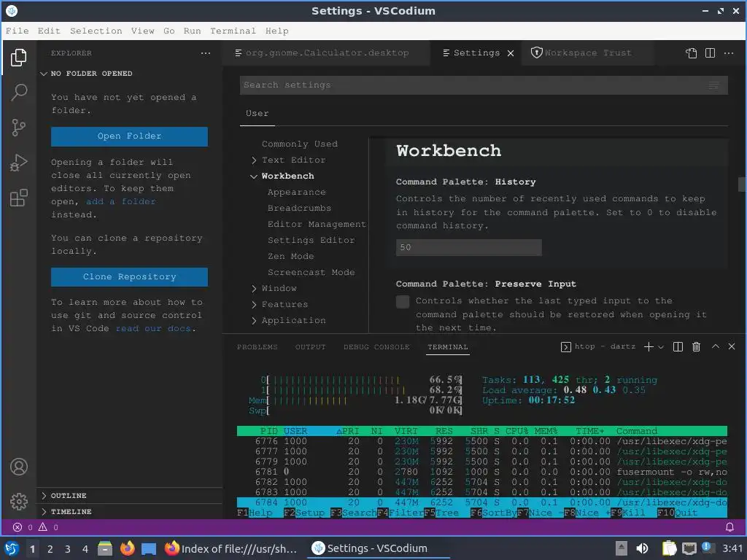The width and height of the screenshot is (747, 560).
Task: Clear settings search filter icon
Action: point(713,85)
